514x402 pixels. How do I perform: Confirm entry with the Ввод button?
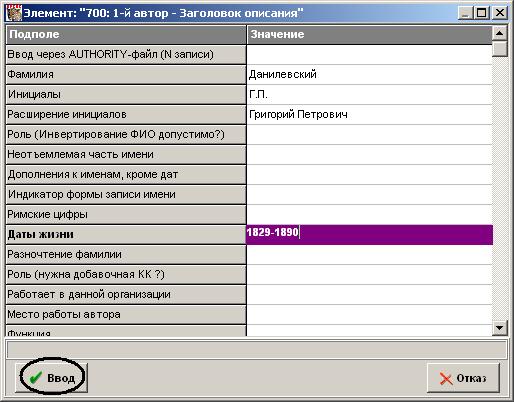tap(52, 378)
